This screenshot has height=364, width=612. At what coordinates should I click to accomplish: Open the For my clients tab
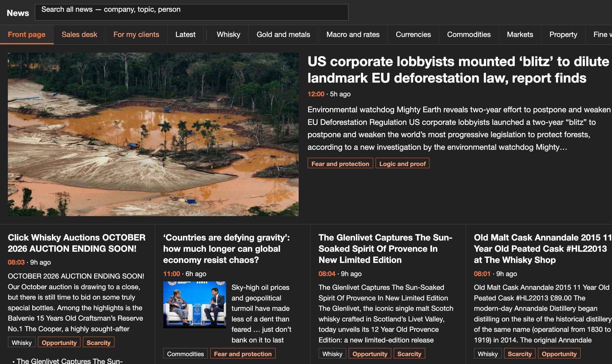coord(136,34)
